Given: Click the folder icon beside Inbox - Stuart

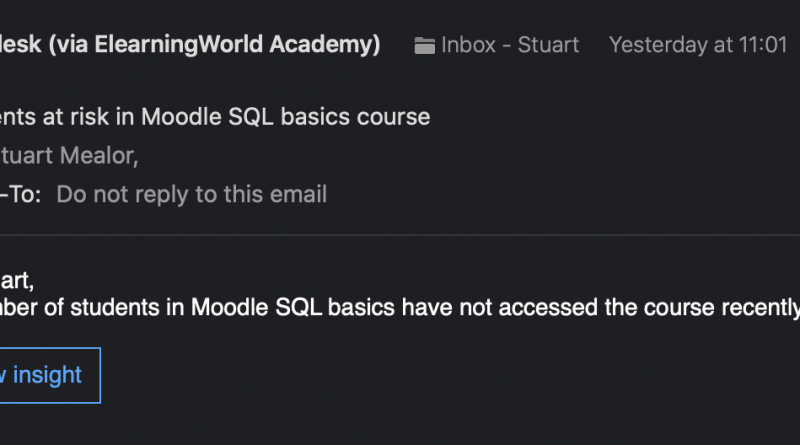Looking at the screenshot, I should click(424, 45).
